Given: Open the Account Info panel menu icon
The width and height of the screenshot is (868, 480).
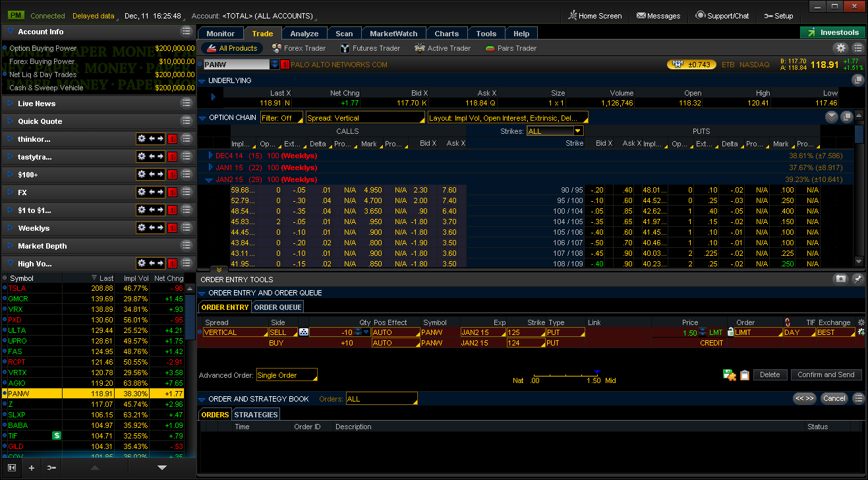Looking at the screenshot, I should point(187,32).
